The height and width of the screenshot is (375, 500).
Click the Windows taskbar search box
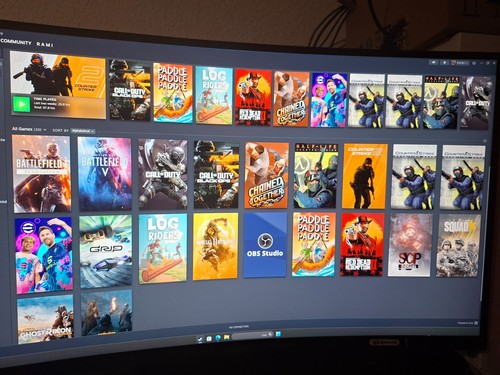(252, 335)
